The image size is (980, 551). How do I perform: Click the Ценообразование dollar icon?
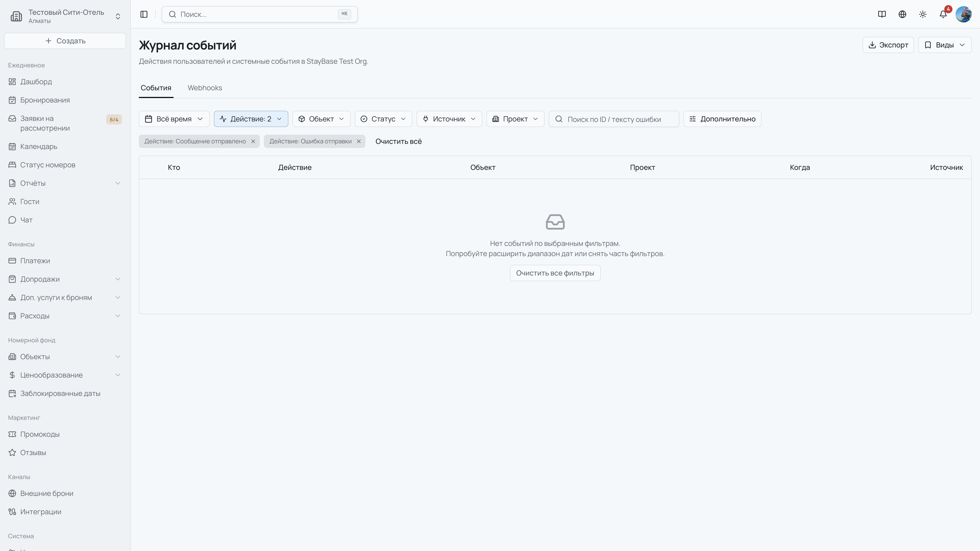pos(12,375)
